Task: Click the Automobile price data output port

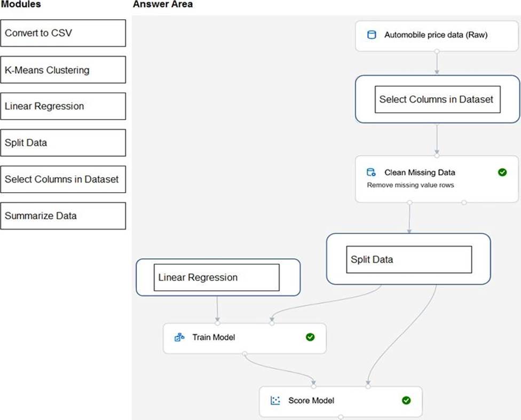Action: [437, 51]
